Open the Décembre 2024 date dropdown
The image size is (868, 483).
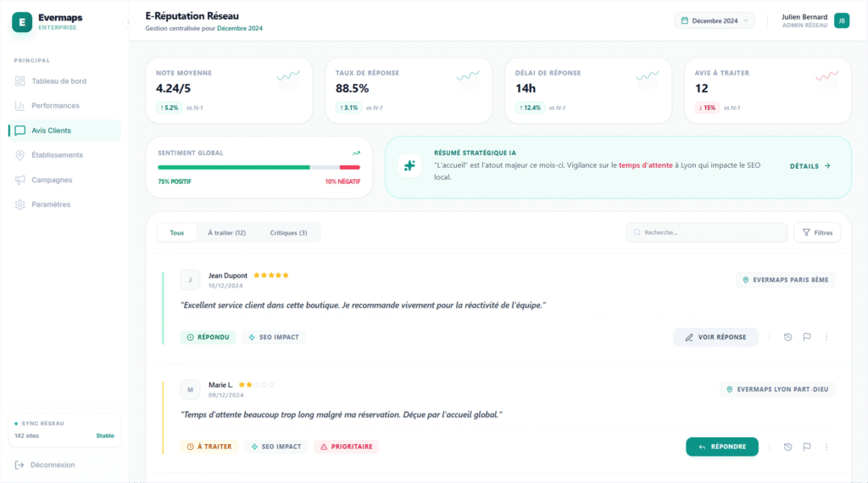click(x=714, y=20)
